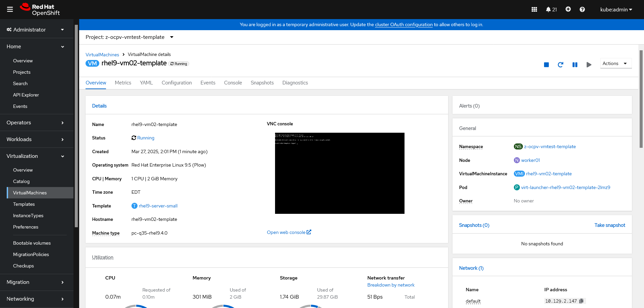Screen dimensions: 644x308
Task: Switch to the Snapshots tab
Action: [x=262, y=83]
